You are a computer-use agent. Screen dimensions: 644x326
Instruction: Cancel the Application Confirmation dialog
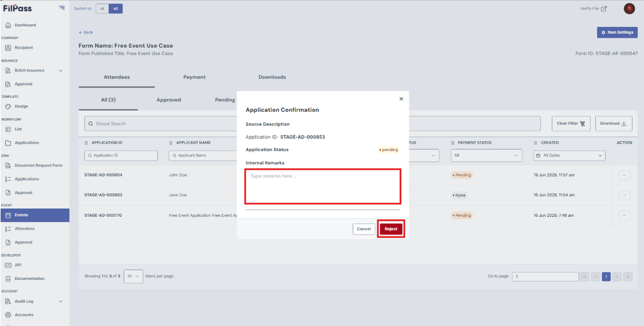tap(364, 229)
